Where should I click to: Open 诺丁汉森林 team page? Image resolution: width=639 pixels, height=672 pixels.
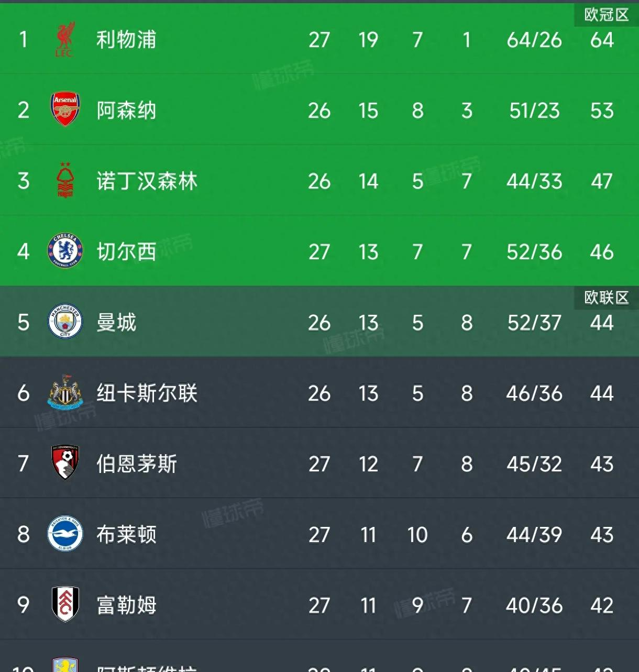(147, 181)
